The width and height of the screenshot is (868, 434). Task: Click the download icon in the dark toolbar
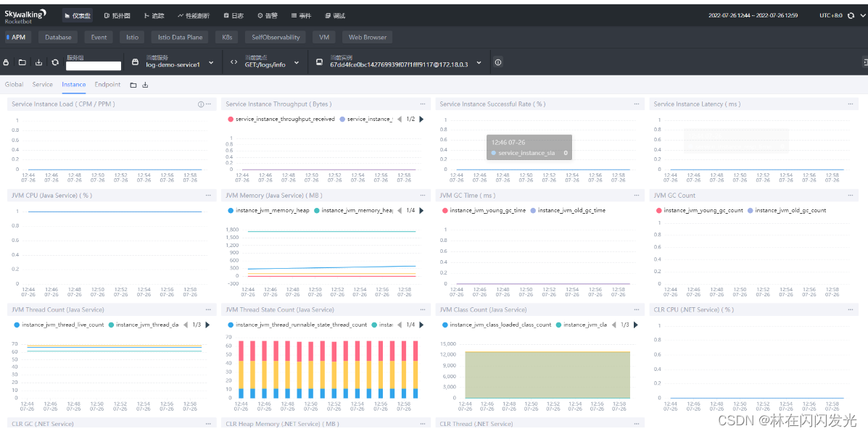pyautogui.click(x=38, y=62)
